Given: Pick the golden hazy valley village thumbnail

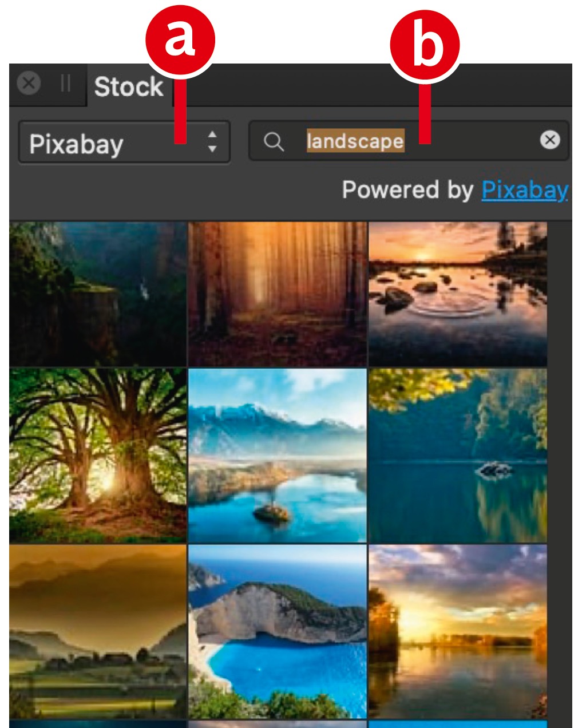Looking at the screenshot, I should [98, 631].
